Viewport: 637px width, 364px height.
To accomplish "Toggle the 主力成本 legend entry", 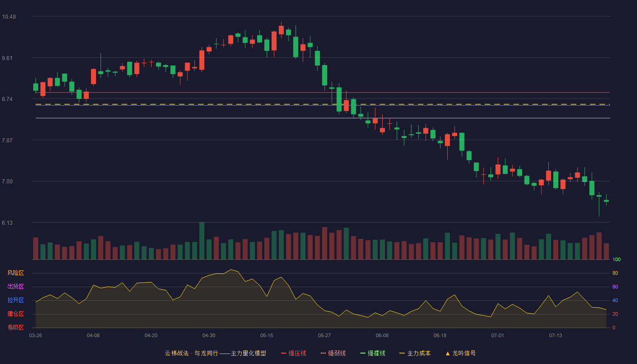I will (415, 353).
